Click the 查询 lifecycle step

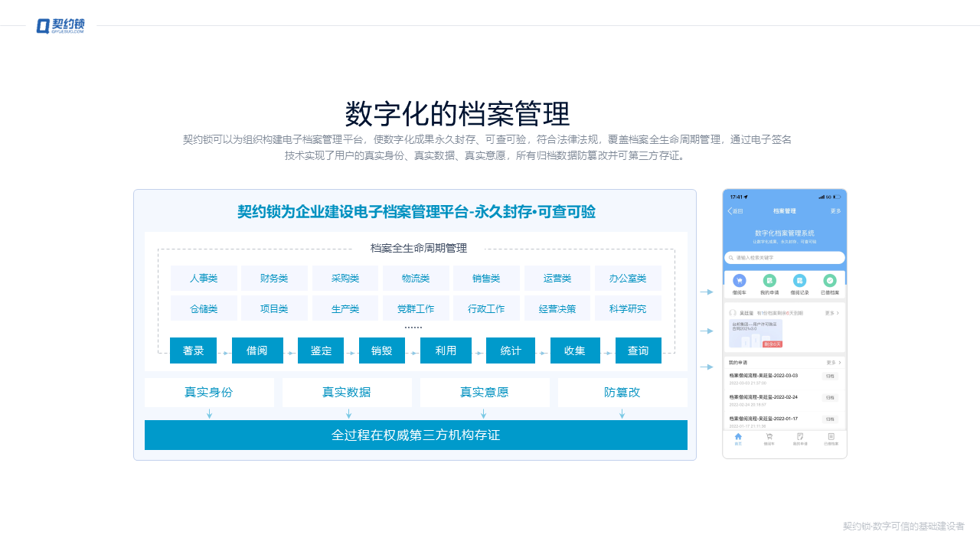point(639,350)
